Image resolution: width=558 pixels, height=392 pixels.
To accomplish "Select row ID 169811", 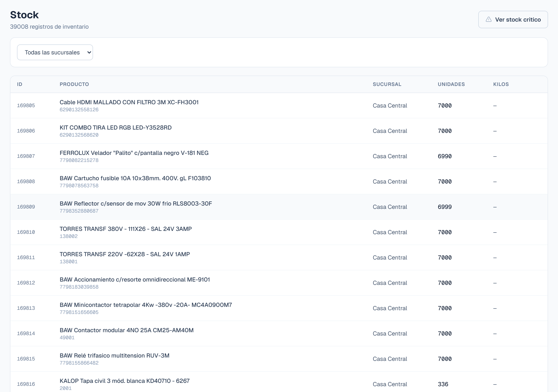I will pos(26,257).
